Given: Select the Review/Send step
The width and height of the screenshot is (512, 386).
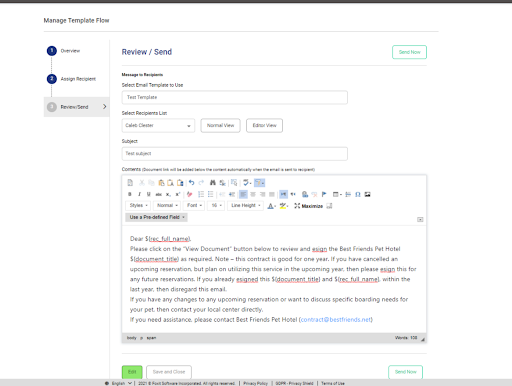Looking at the screenshot, I should (77, 107).
